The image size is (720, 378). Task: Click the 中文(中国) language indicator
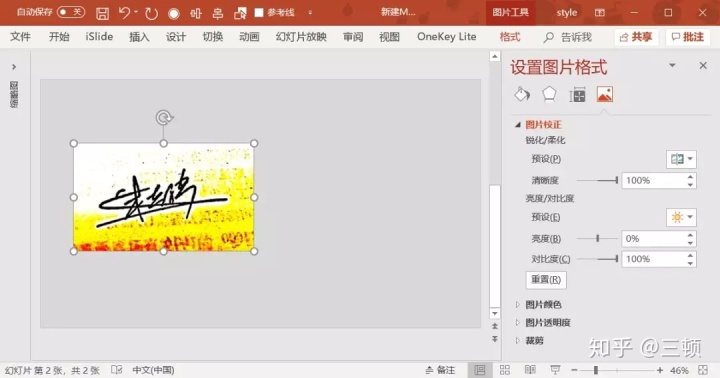click(153, 370)
